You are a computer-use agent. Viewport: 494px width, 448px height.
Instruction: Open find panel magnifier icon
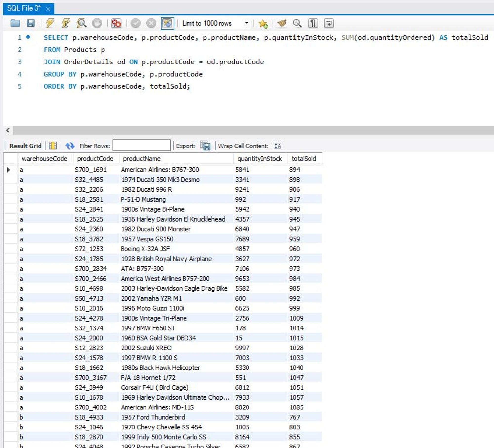(297, 23)
